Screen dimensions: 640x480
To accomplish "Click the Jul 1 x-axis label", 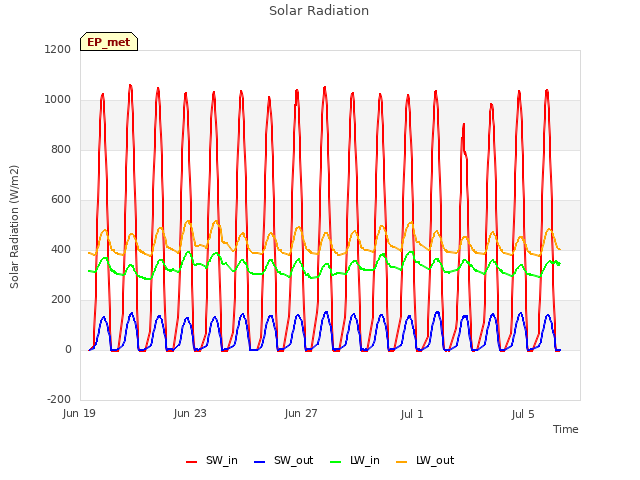I will [412, 414].
